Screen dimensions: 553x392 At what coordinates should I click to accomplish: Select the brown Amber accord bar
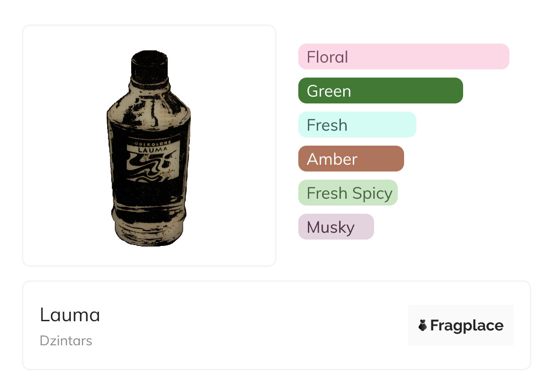point(351,159)
